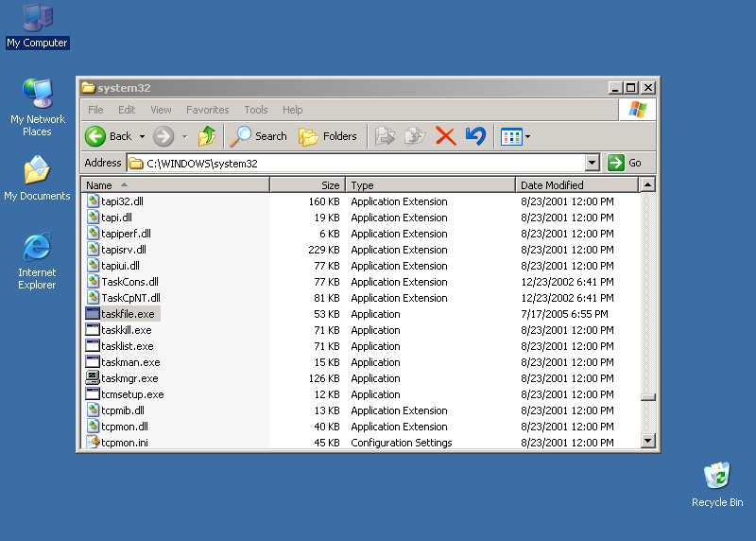Click the 53 KB size cell
Viewport: 756px width, 541px height.
pos(326,314)
